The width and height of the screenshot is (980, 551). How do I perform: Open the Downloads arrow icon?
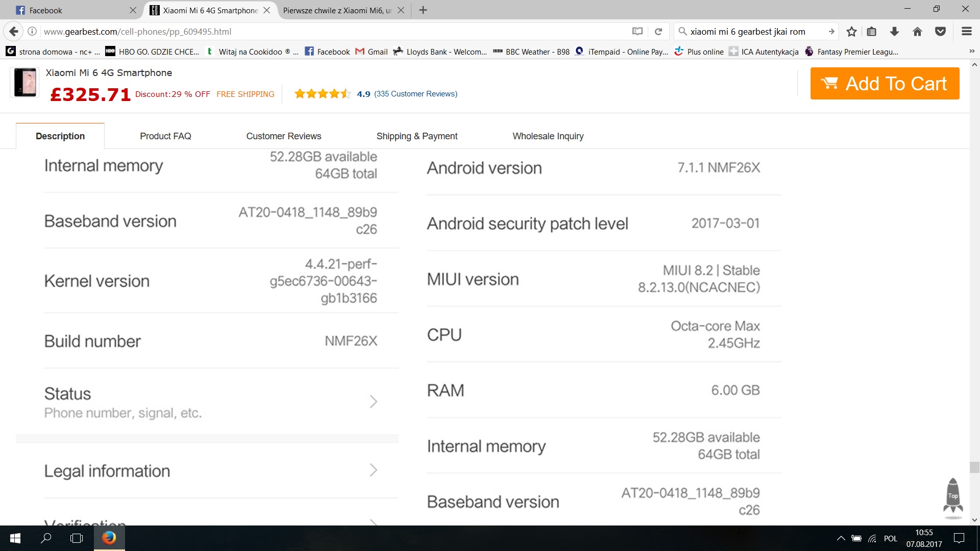coord(894,32)
